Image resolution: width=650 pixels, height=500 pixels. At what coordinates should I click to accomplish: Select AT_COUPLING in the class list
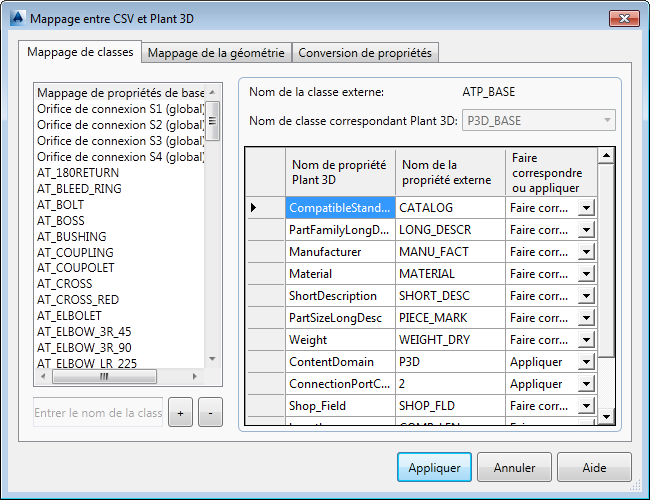click(x=75, y=252)
